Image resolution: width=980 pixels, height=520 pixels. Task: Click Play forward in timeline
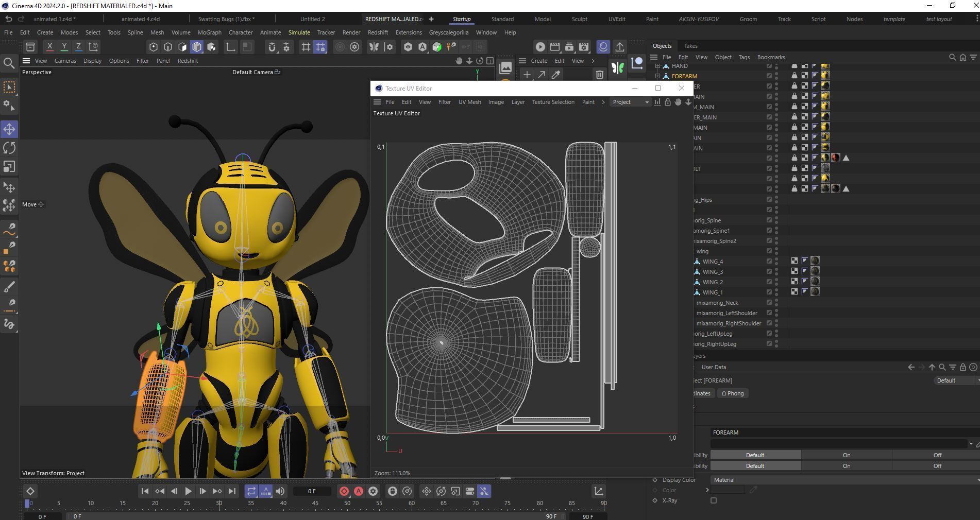pyautogui.click(x=188, y=491)
